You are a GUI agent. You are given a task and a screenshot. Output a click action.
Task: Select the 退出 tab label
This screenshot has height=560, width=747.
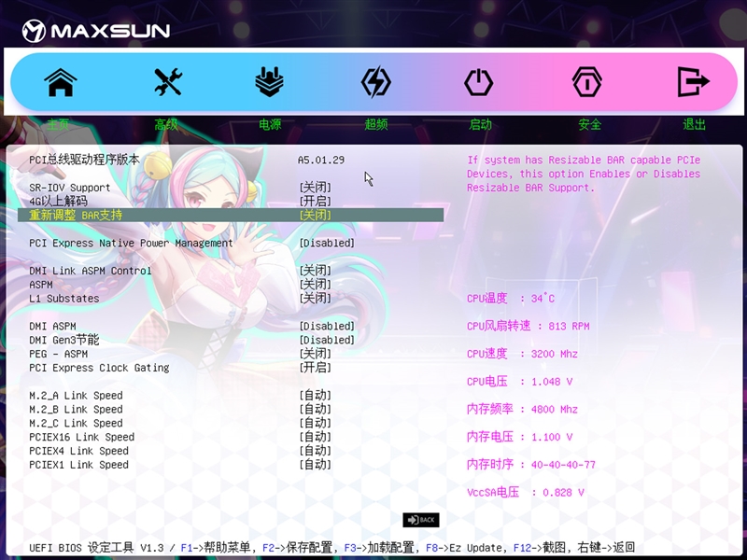[x=694, y=125]
